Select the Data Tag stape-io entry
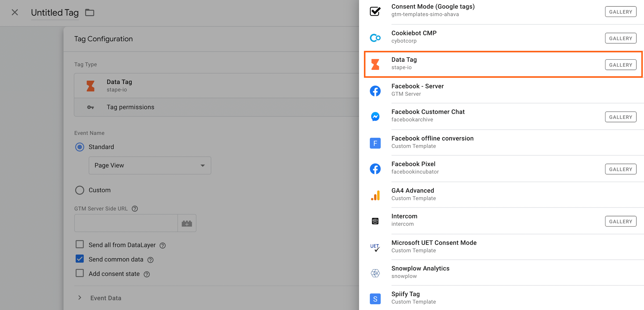Image resolution: width=644 pixels, height=310 pixels. [x=503, y=64]
